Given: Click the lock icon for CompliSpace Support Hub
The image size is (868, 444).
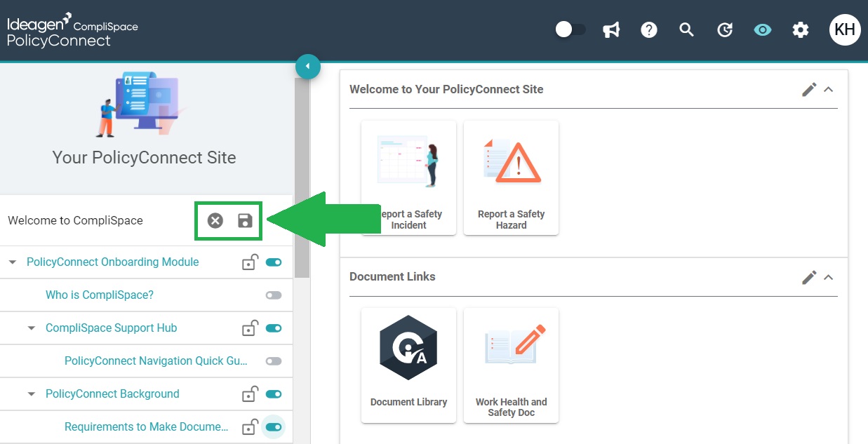Looking at the screenshot, I should coord(250,328).
